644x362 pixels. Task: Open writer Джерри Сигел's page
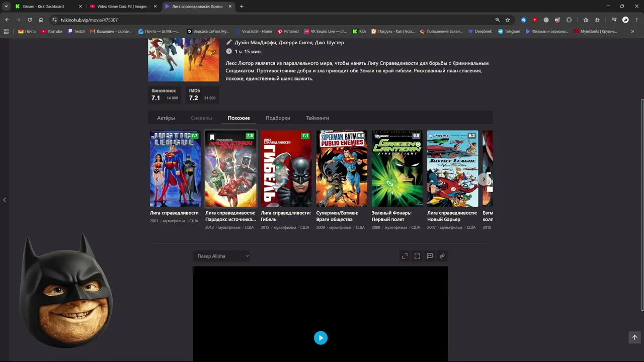point(295,43)
